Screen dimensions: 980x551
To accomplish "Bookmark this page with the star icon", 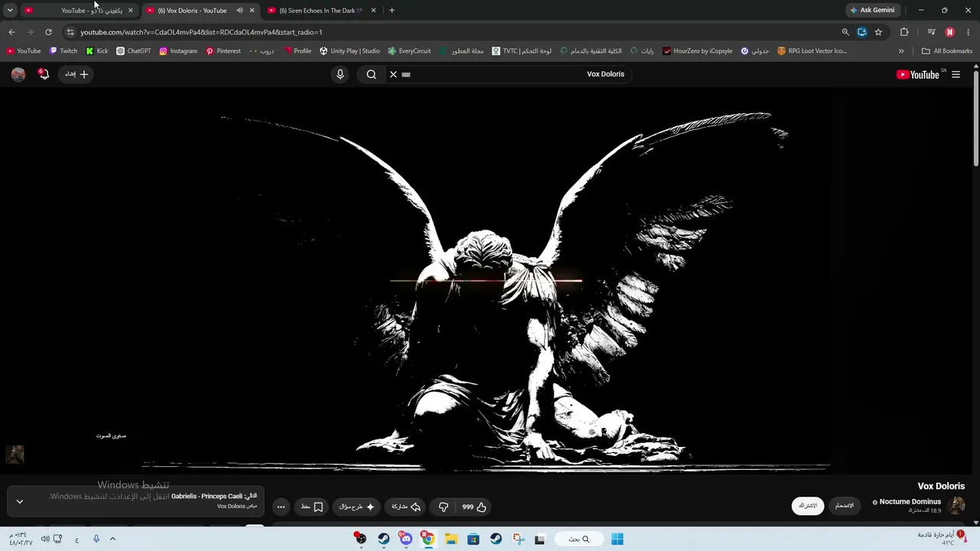I will pos(878,32).
